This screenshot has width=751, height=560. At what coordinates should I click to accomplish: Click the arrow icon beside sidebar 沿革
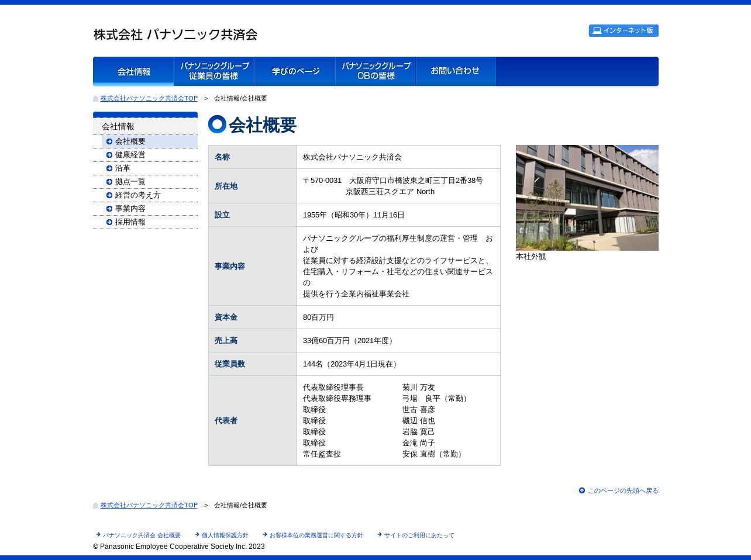click(x=109, y=168)
